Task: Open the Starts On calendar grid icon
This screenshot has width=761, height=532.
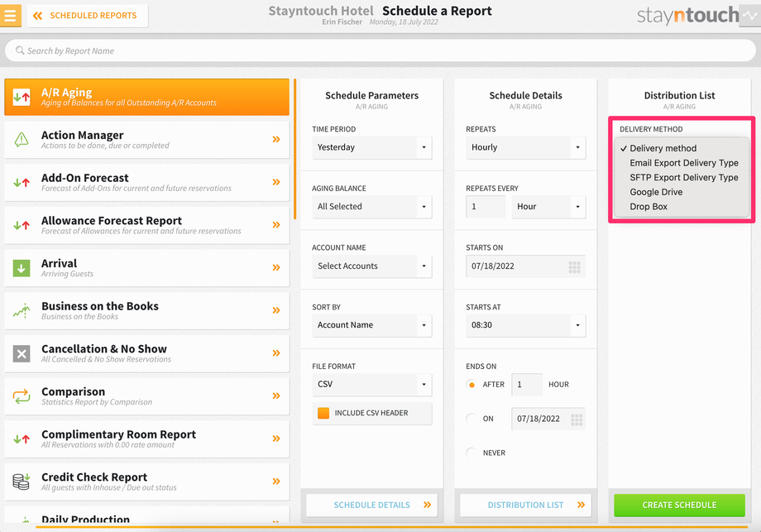Action: tap(575, 267)
